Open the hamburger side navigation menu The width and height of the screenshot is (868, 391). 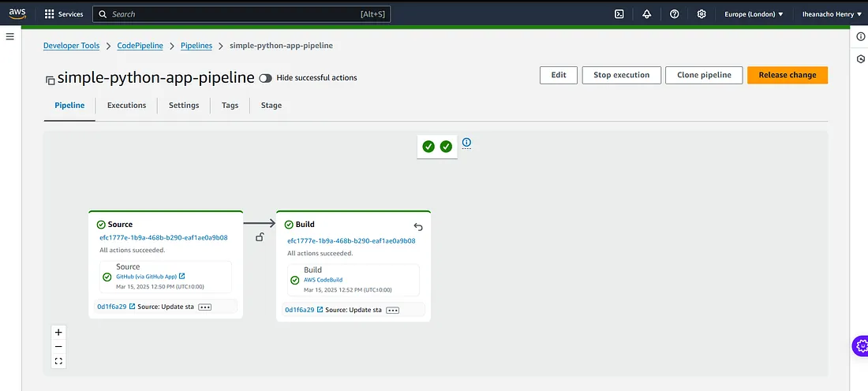(9, 36)
